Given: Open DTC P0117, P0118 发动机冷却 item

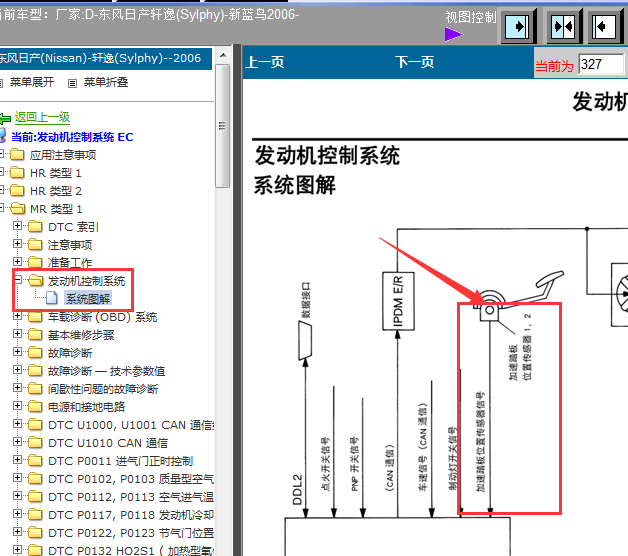Looking at the screenshot, I should [x=131, y=515].
